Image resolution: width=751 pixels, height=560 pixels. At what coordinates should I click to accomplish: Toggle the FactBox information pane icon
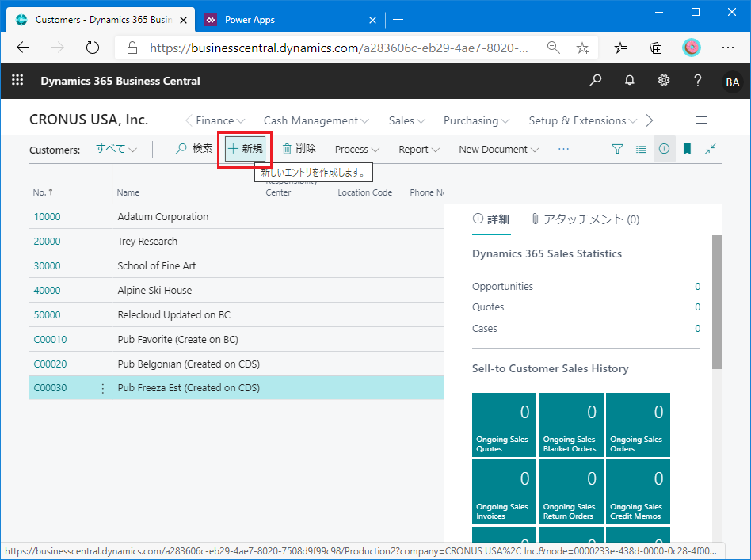click(665, 149)
